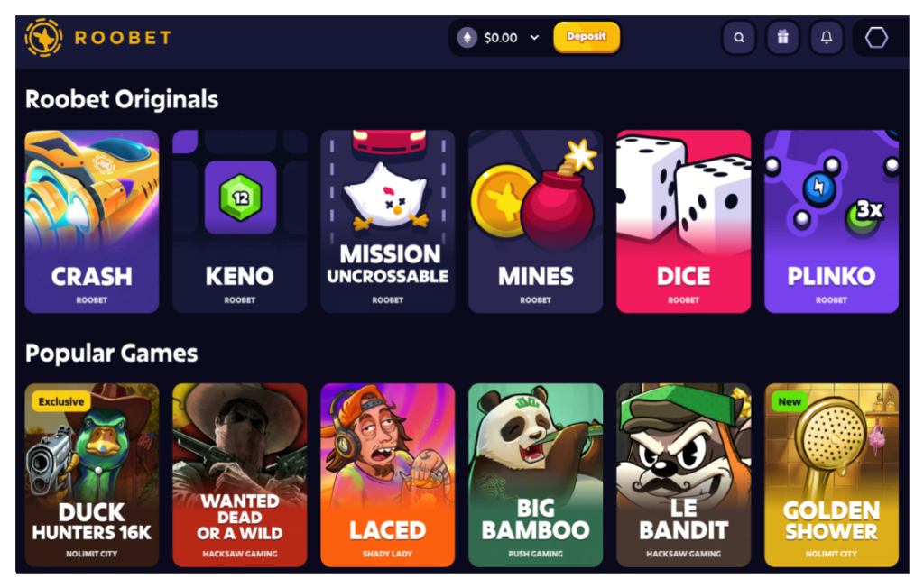This screenshot has height=588, width=924.
Task: Open the search magnifier icon
Action: 739,38
